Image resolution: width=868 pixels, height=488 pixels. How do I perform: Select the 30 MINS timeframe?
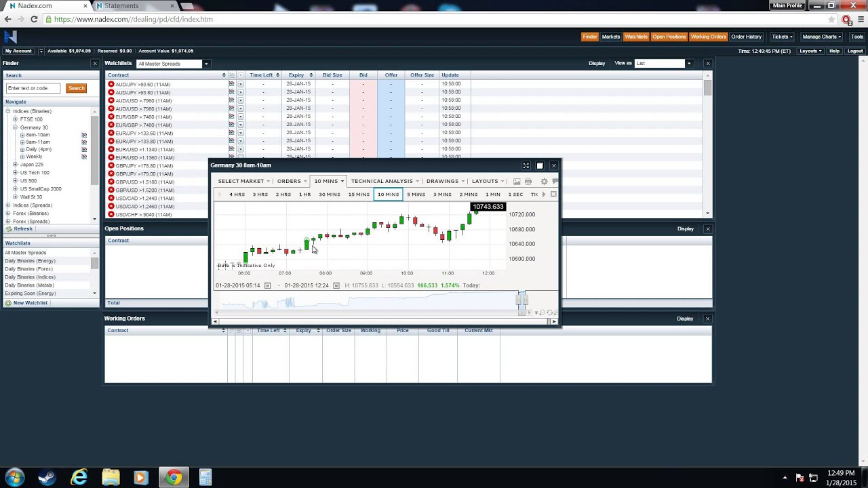(330, 195)
